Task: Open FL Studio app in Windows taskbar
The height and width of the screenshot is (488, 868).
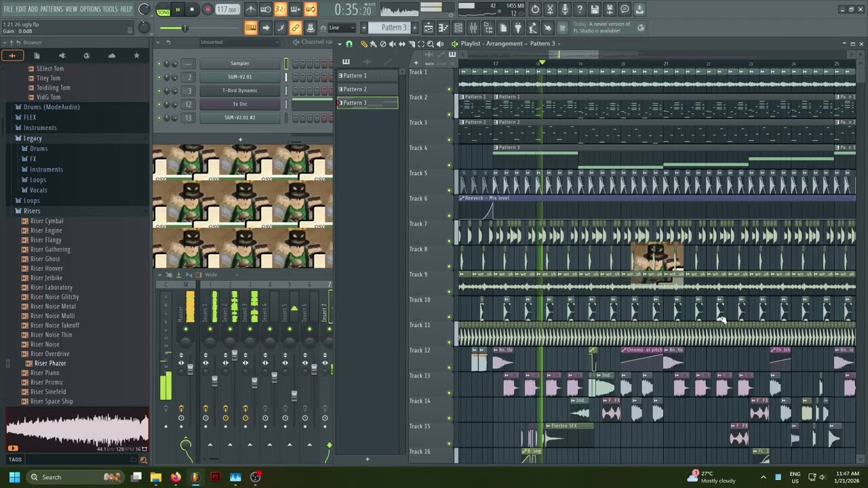Action: point(195,477)
